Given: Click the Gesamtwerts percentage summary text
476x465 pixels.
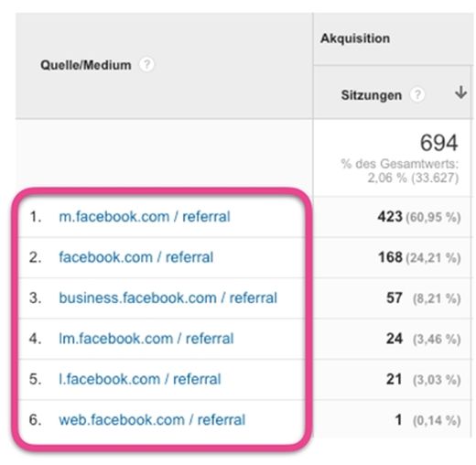Looking at the screenshot, I should click(x=400, y=170).
